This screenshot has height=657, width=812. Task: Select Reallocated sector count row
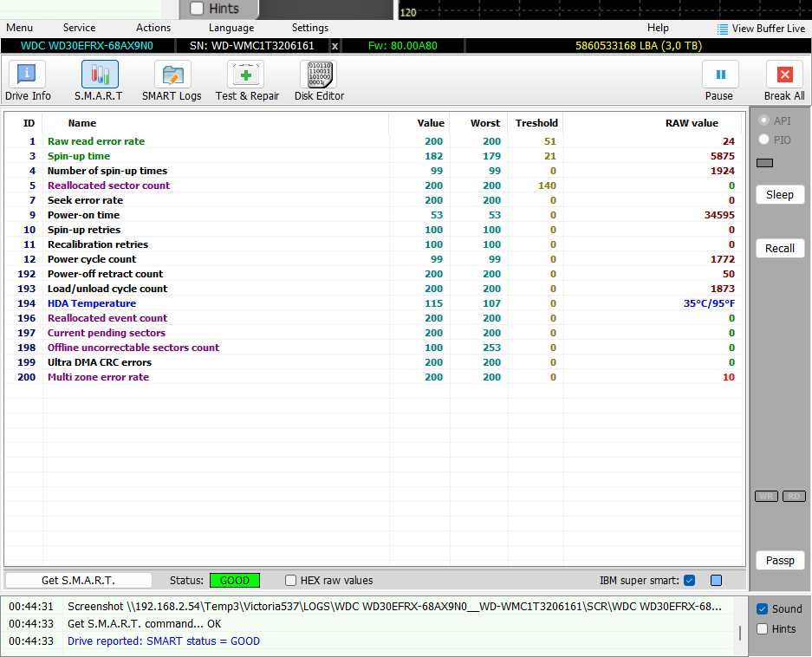[375, 185]
